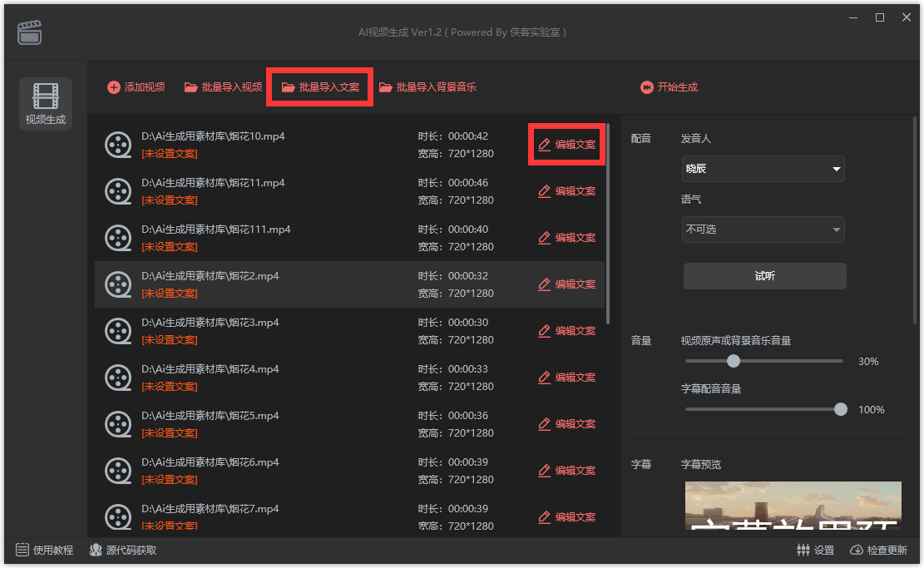Click the 开始生成 playback icon
This screenshot has height=568, width=924.
(648, 86)
